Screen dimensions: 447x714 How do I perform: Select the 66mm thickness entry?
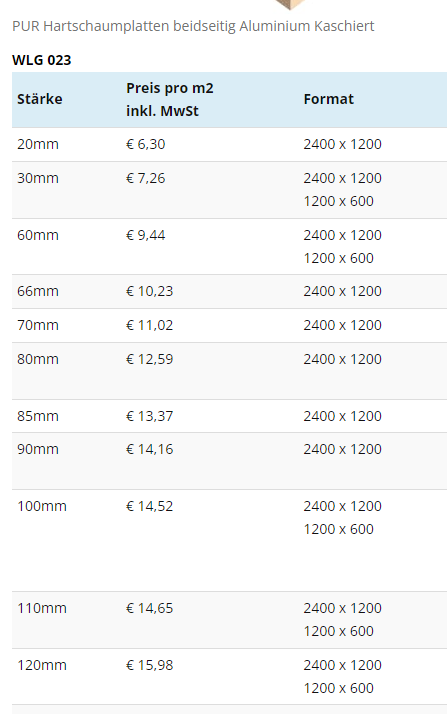[38, 291]
